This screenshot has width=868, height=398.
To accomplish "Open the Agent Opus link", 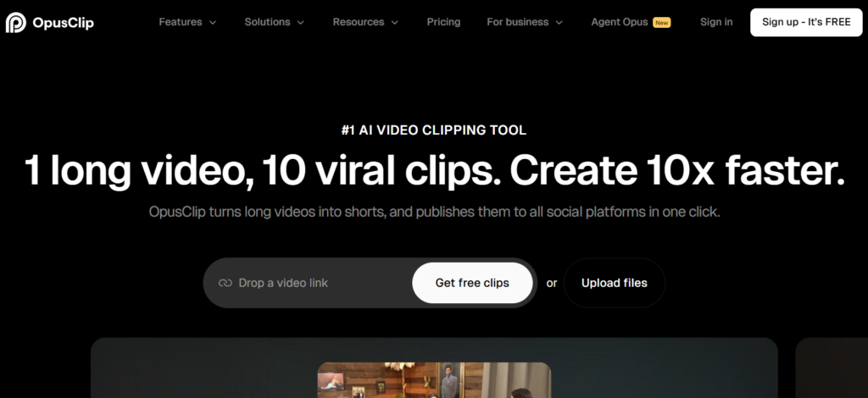I will tap(620, 22).
